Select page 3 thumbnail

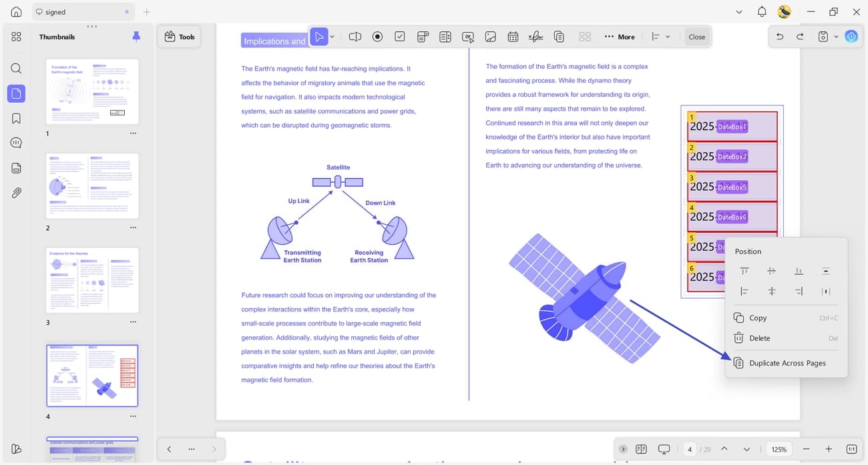coord(92,280)
